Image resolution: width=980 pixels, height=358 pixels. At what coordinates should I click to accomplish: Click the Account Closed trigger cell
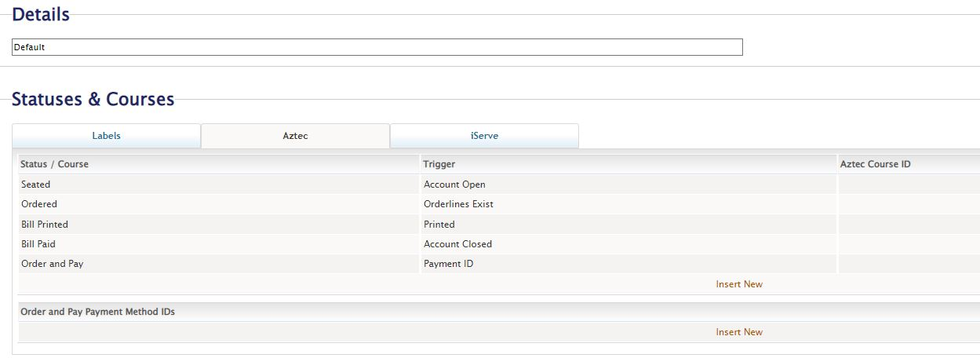pos(457,244)
